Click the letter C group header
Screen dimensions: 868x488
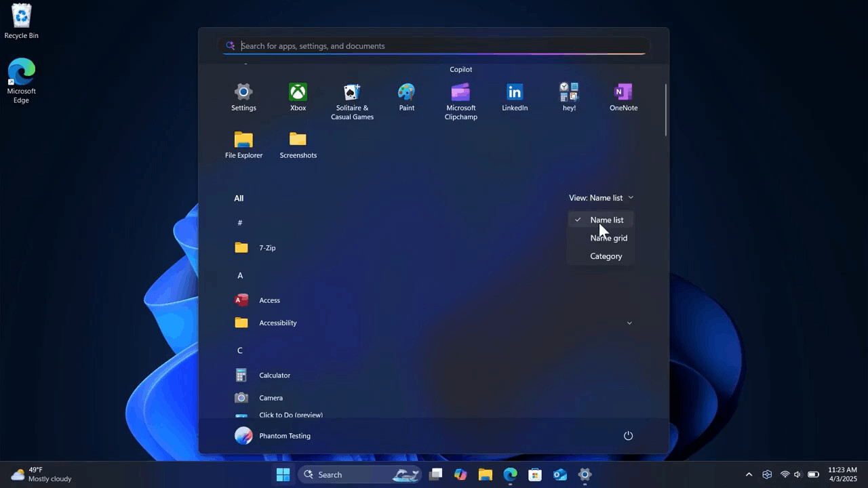point(240,351)
